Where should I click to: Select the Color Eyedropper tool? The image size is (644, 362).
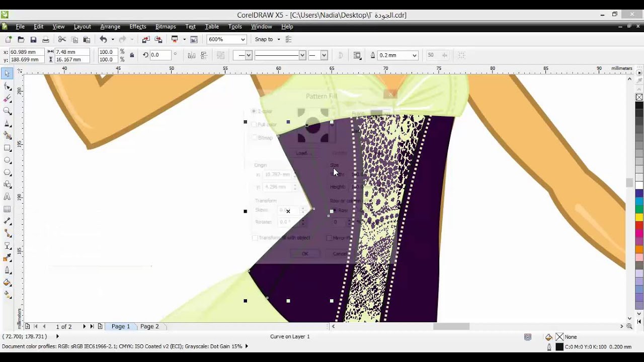[x=7, y=258]
